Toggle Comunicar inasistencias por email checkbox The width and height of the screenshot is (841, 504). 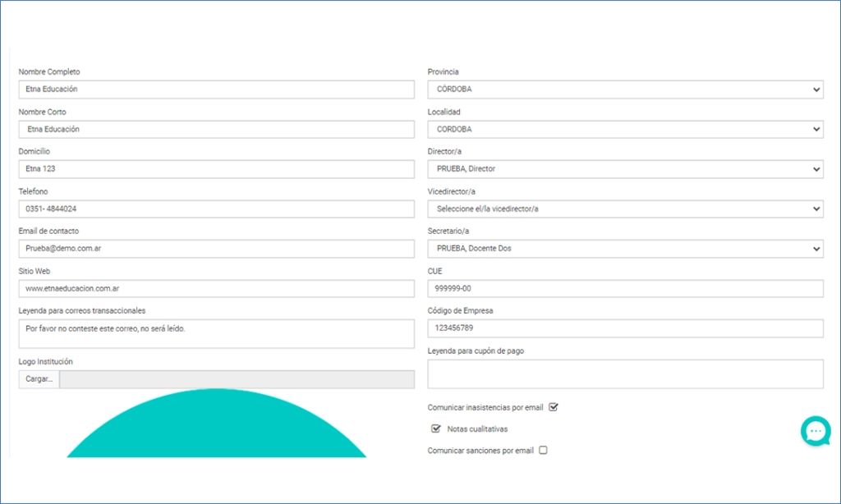pos(554,407)
